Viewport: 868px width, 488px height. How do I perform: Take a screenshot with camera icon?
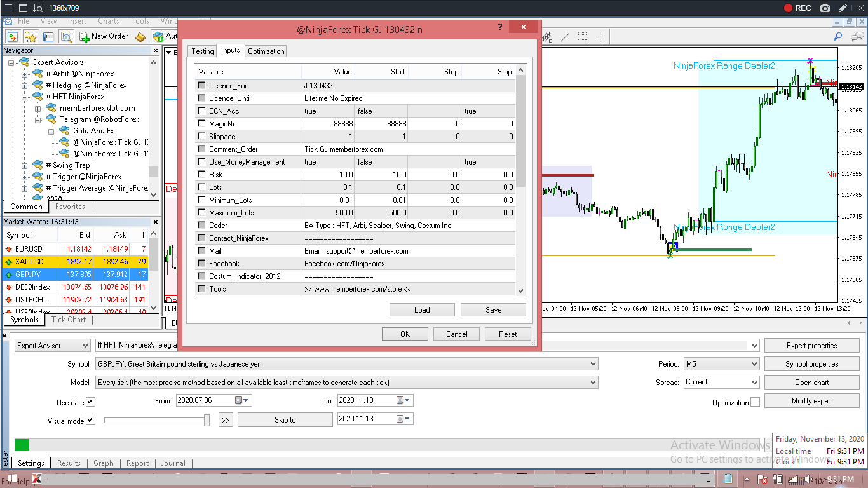(x=825, y=8)
